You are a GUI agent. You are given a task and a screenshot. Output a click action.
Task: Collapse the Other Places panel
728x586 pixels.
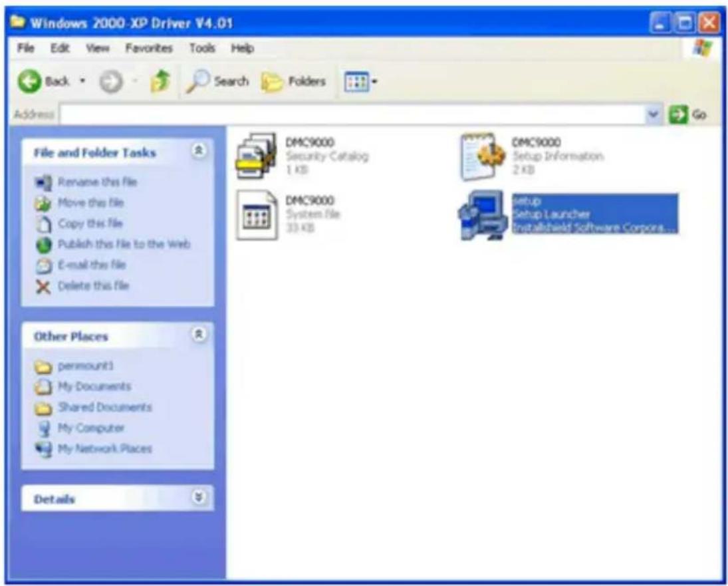[x=199, y=335]
